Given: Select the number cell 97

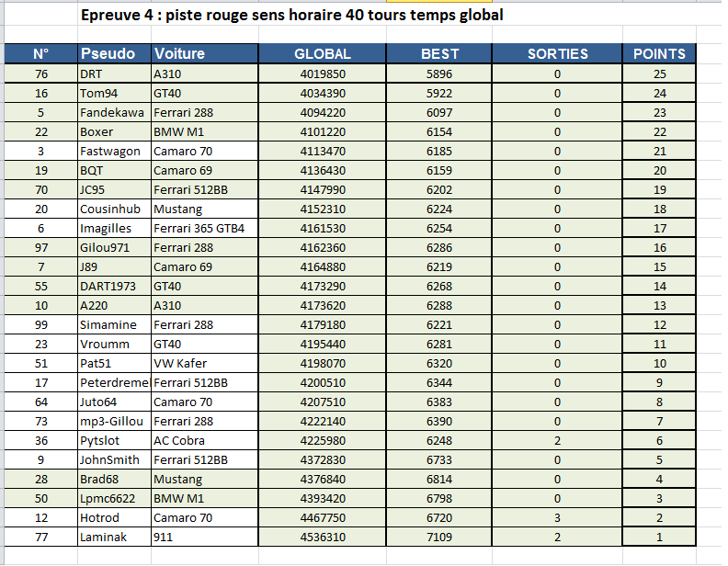Looking at the screenshot, I should click(x=40, y=248).
